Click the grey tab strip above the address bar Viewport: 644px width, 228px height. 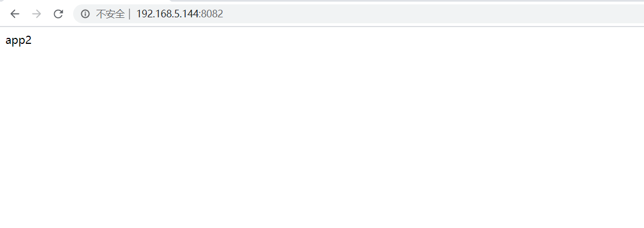(407, 1)
